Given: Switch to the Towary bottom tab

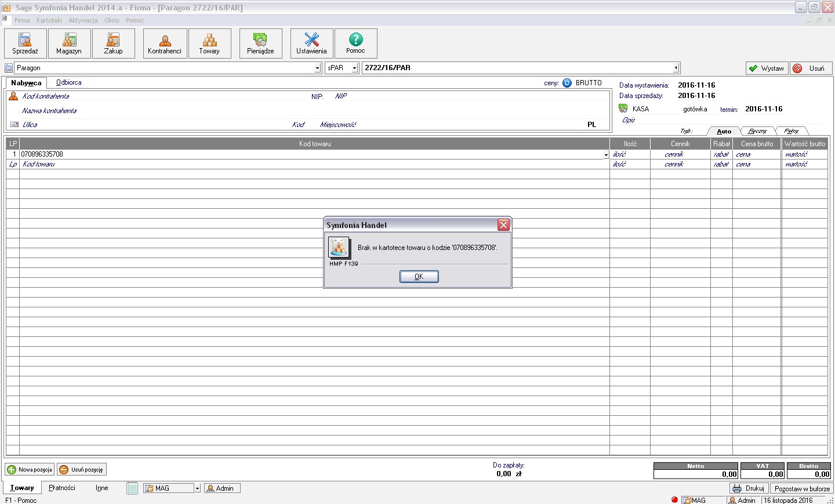Looking at the screenshot, I should pos(22,488).
